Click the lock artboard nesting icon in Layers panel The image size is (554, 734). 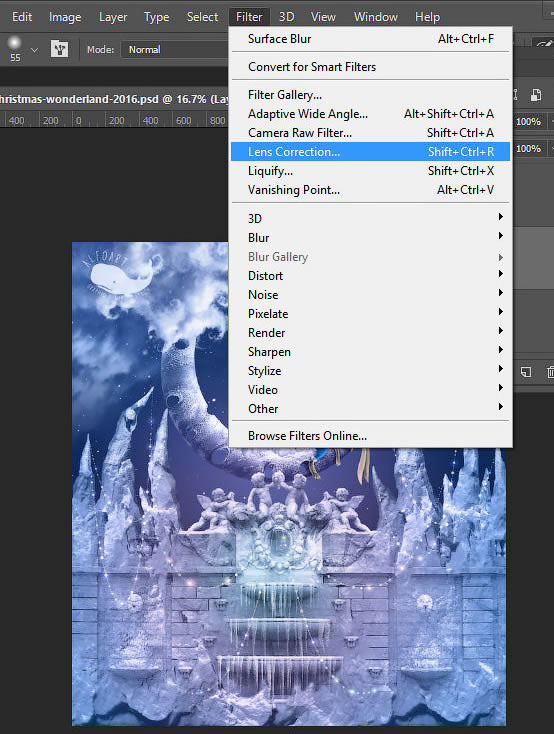click(x=536, y=95)
